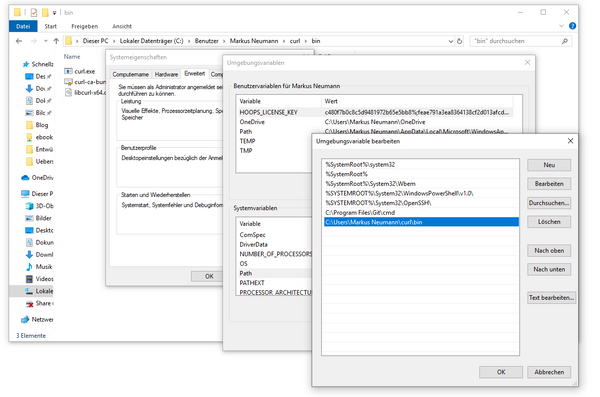Select the HOOPS_LICENSE_KEY user variable
Viewport: 600px width, 397px height.
(x=375, y=112)
